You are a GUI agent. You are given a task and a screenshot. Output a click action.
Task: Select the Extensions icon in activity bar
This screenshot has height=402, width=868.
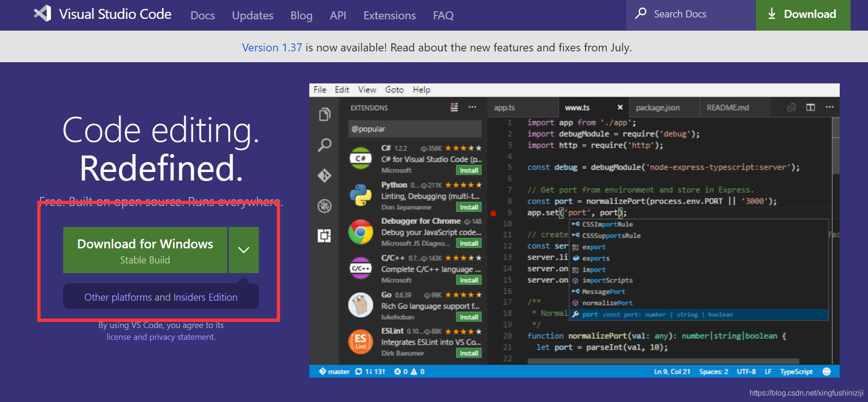point(324,236)
